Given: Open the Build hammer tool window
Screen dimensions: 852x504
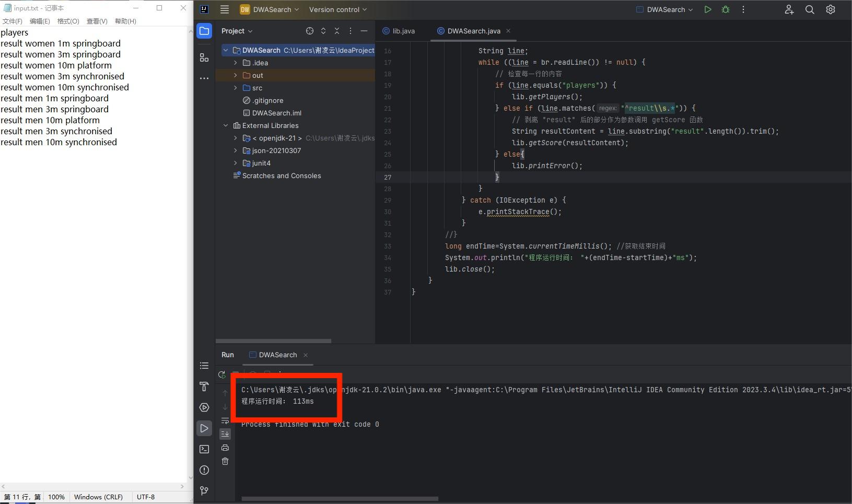Looking at the screenshot, I should click(204, 386).
